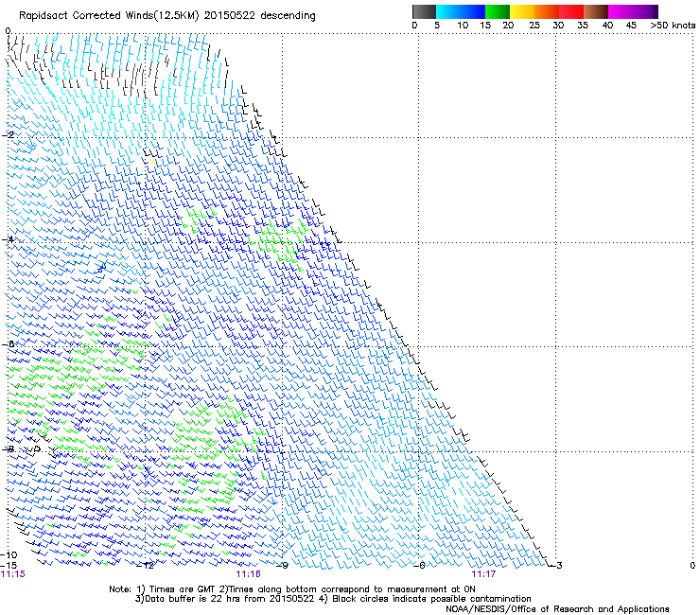Click the 'NOAA/NESDIS/Office of Research and Applications' credit
This screenshot has height=615, width=700.
click(x=557, y=609)
